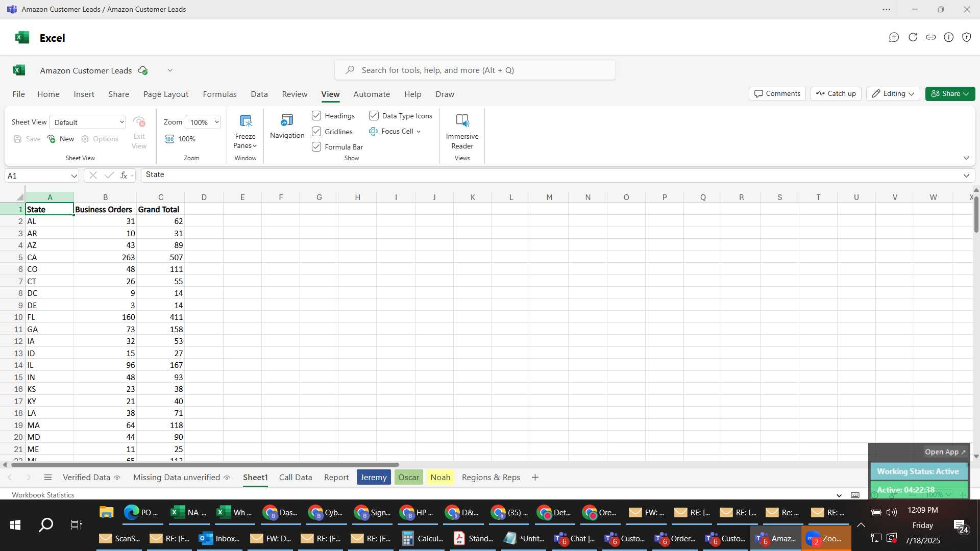Click the refresh tab icon
The height and width of the screenshot is (551, 980).
coord(913,37)
